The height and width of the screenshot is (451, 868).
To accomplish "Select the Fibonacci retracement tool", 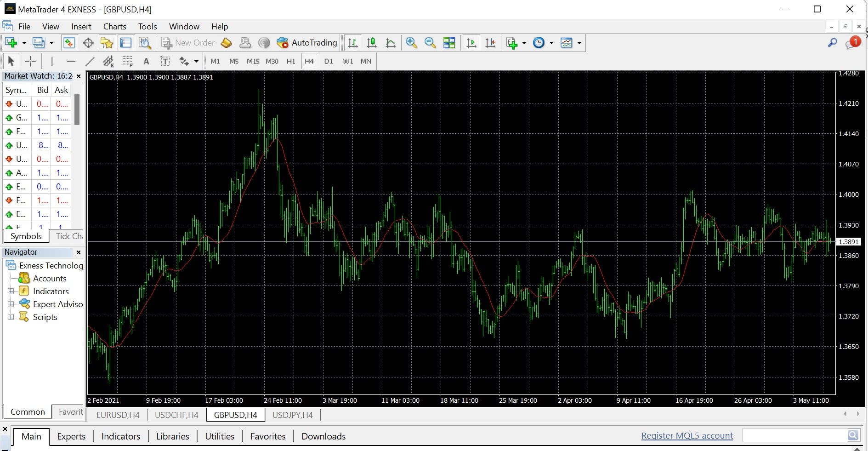I will point(127,61).
